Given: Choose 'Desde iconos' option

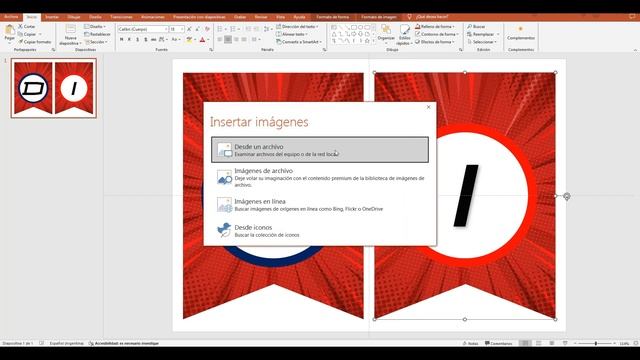Looking at the screenshot, I should pos(320,231).
